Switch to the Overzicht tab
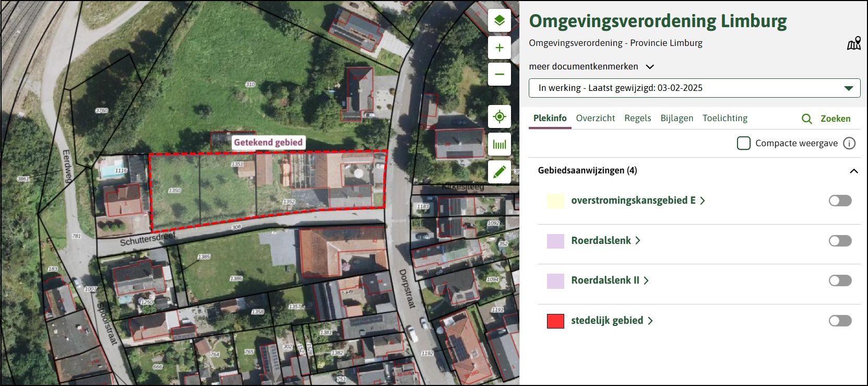This screenshot has height=386, width=868. click(x=596, y=118)
